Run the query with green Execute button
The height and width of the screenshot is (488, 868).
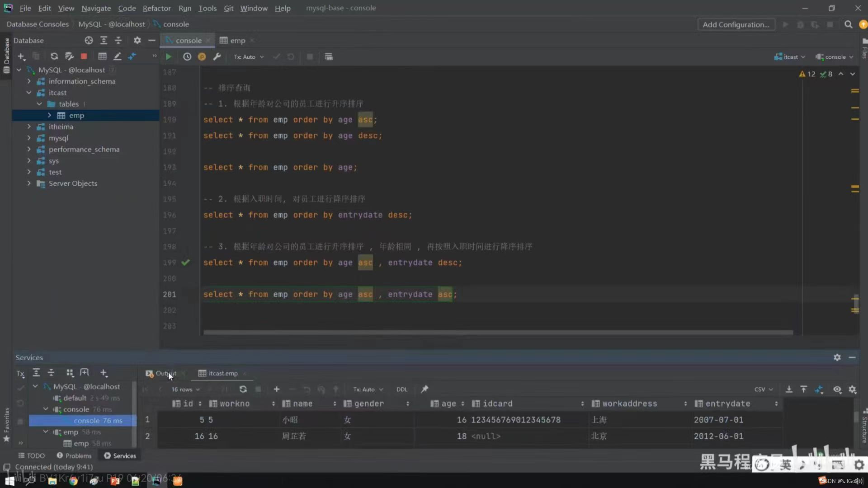(x=168, y=57)
